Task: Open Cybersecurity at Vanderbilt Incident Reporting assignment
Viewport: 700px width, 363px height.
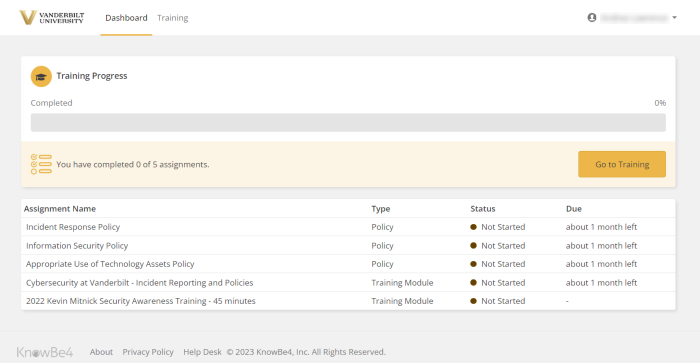Action: 139,283
